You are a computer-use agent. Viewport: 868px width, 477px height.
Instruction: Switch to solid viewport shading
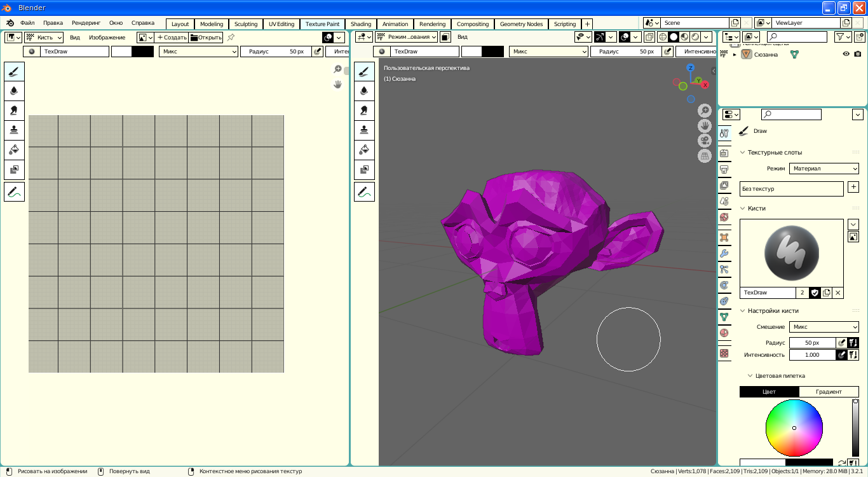674,37
